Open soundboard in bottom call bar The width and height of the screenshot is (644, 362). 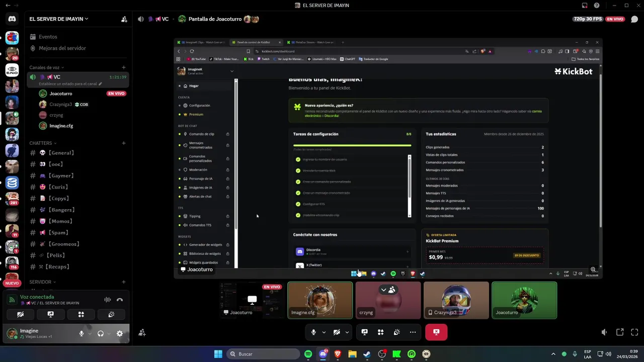(396, 332)
